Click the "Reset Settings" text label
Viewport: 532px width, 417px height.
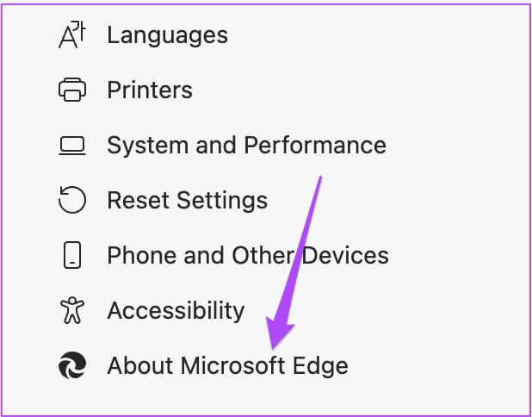click(x=187, y=200)
